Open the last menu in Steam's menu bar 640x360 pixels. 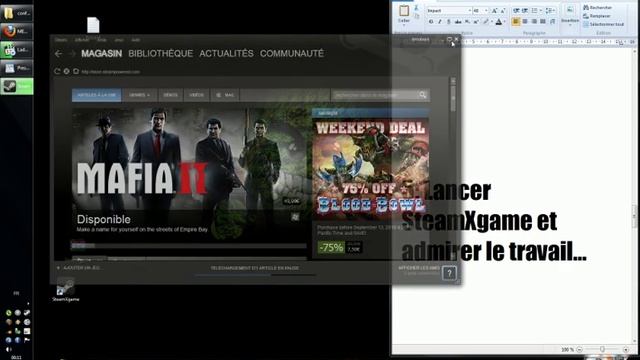point(136,40)
